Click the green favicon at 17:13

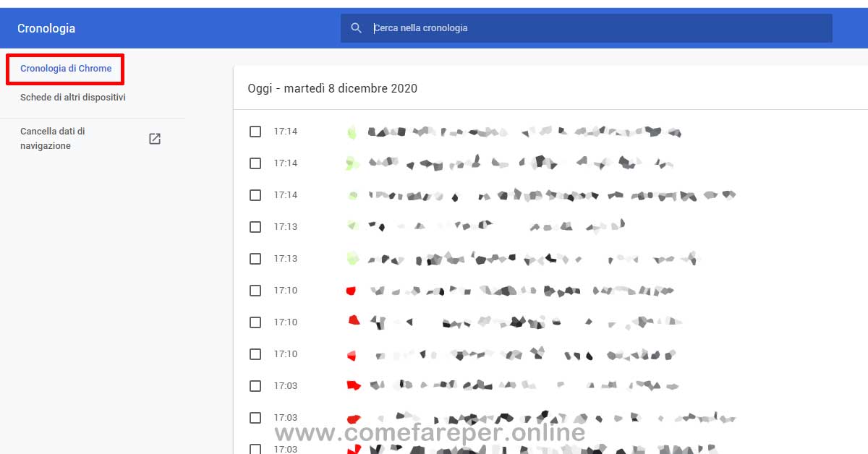(x=352, y=226)
